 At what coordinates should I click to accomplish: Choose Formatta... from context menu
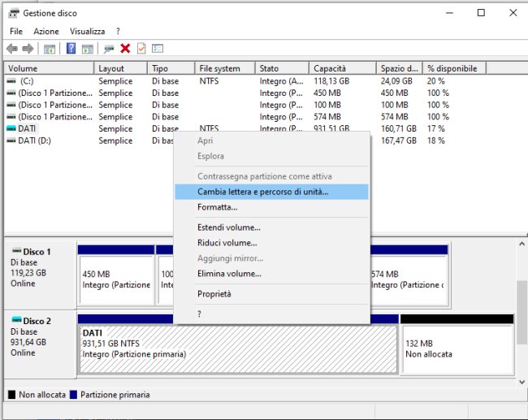point(271,207)
